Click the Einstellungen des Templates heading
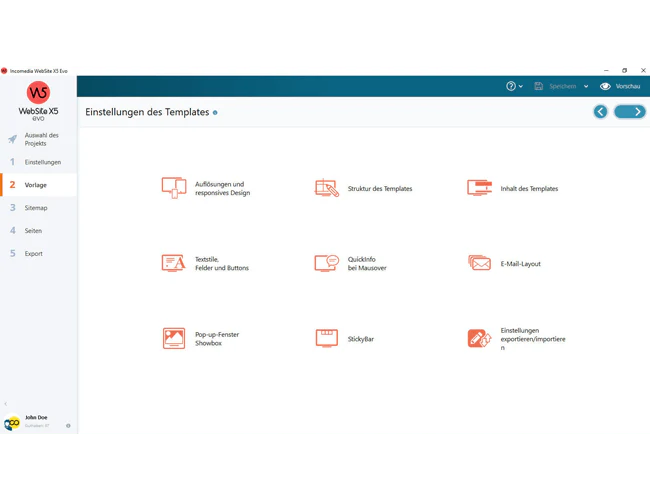The image size is (650, 500). (x=147, y=112)
